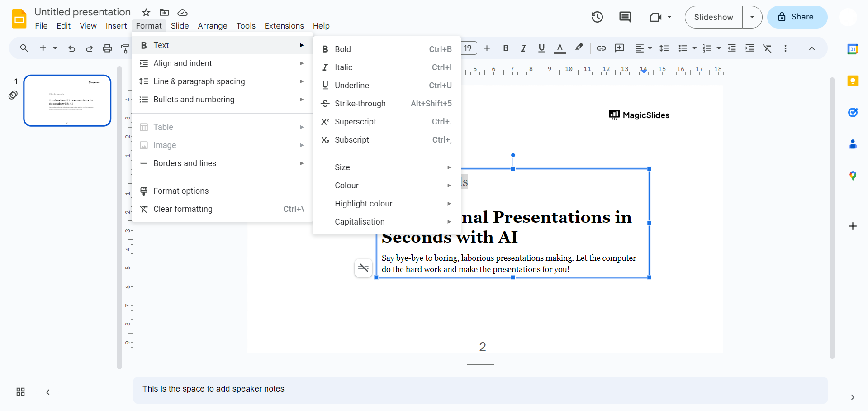
Task: Hide the menus with collapse arrow
Action: (812, 48)
